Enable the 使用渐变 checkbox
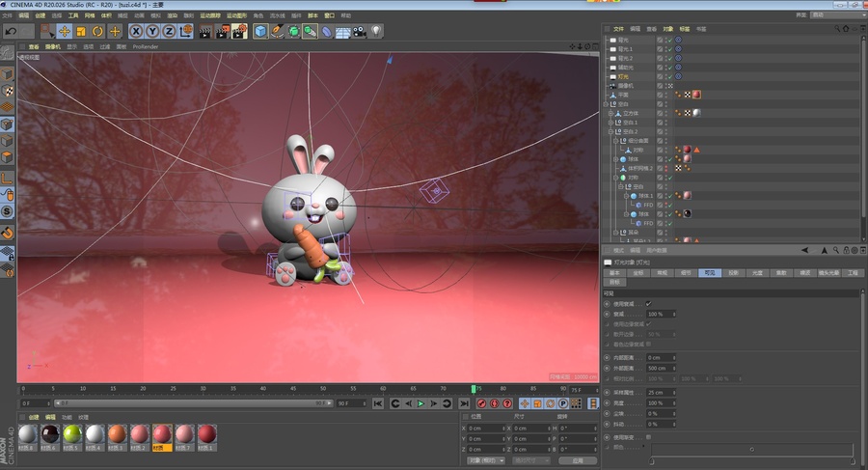 tap(648, 437)
